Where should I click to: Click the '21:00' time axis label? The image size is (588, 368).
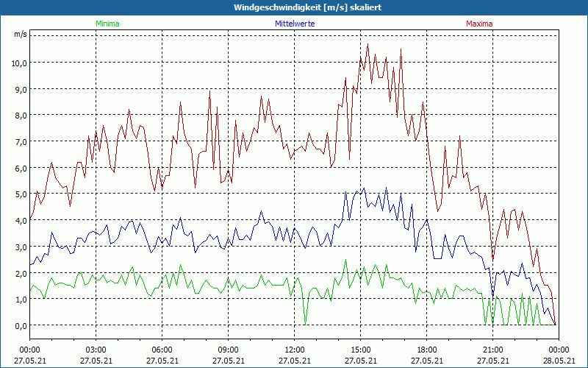pos(492,350)
